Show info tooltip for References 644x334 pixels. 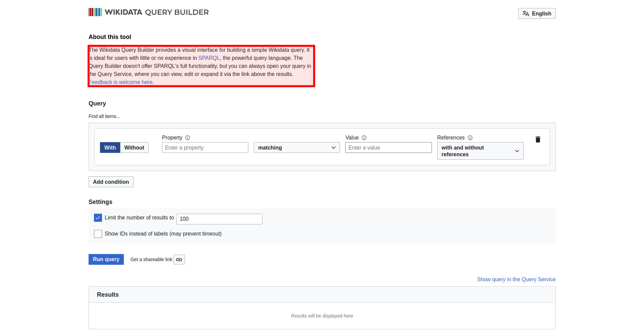pos(470,138)
